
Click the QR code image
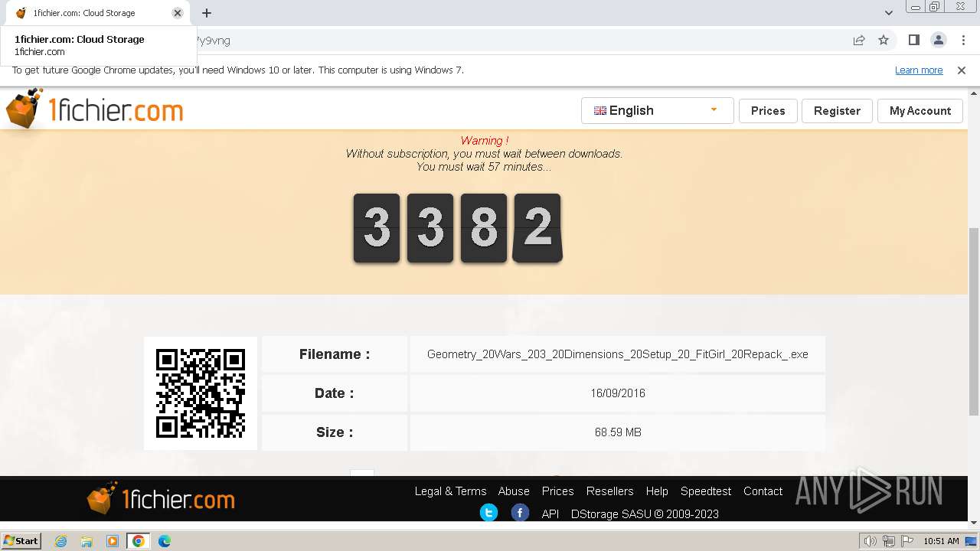(201, 393)
